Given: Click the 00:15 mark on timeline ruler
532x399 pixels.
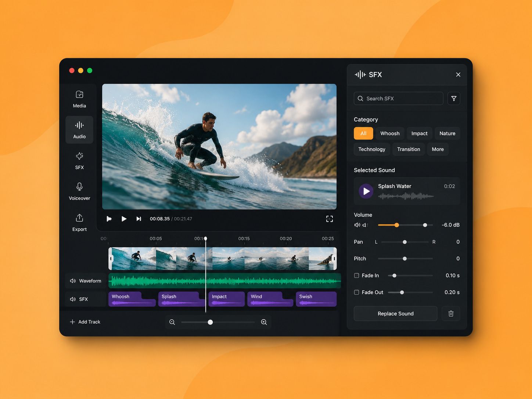Looking at the screenshot, I should point(244,238).
